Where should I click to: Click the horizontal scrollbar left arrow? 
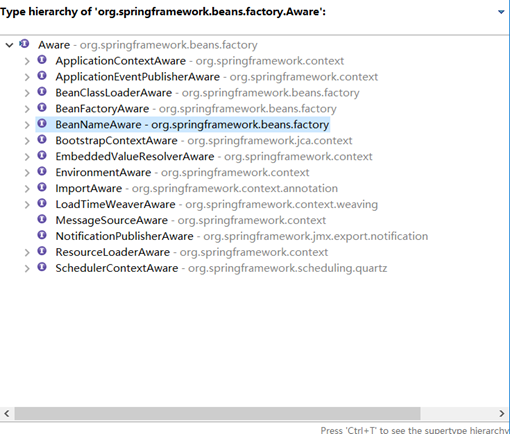click(7, 414)
